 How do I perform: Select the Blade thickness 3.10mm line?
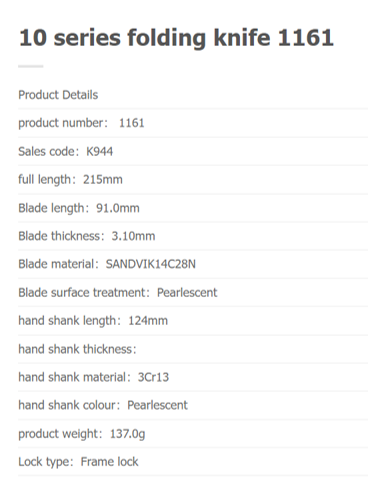pyautogui.click(x=193, y=236)
